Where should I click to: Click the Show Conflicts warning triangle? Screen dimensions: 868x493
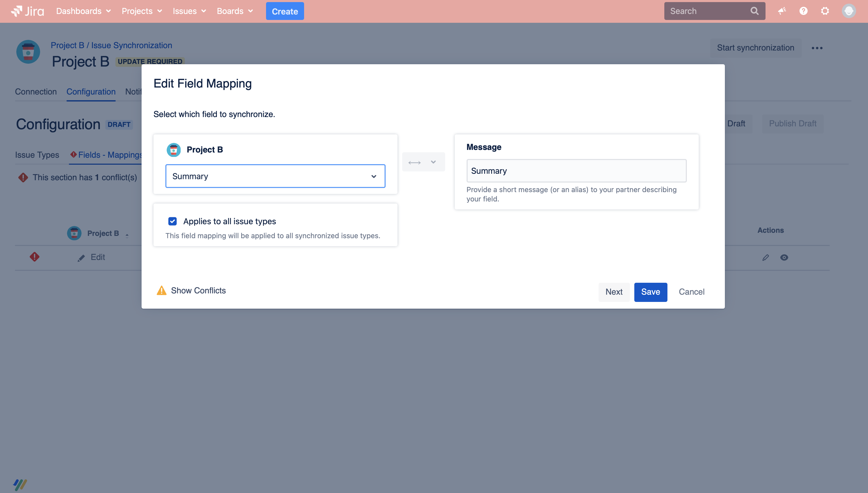click(x=162, y=291)
